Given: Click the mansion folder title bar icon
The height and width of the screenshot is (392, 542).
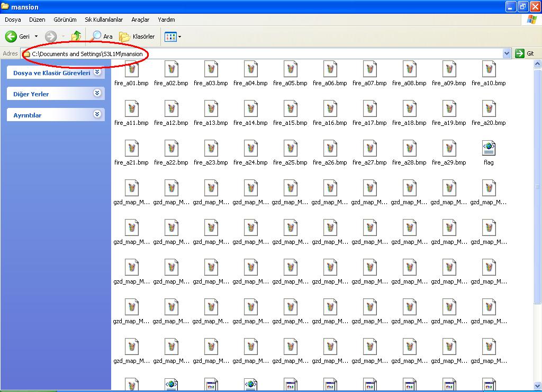Looking at the screenshot, I should [5, 6].
